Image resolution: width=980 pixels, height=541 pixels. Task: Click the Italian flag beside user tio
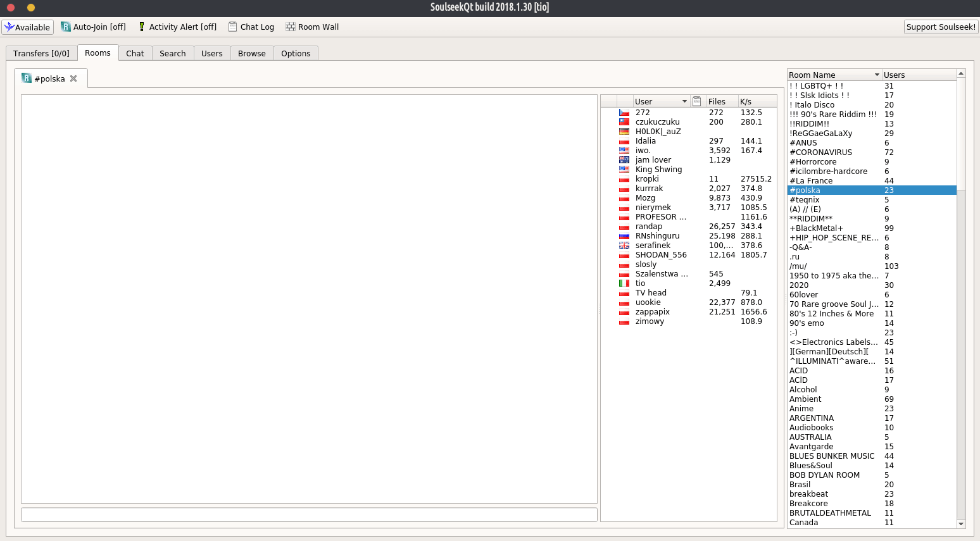(x=624, y=283)
